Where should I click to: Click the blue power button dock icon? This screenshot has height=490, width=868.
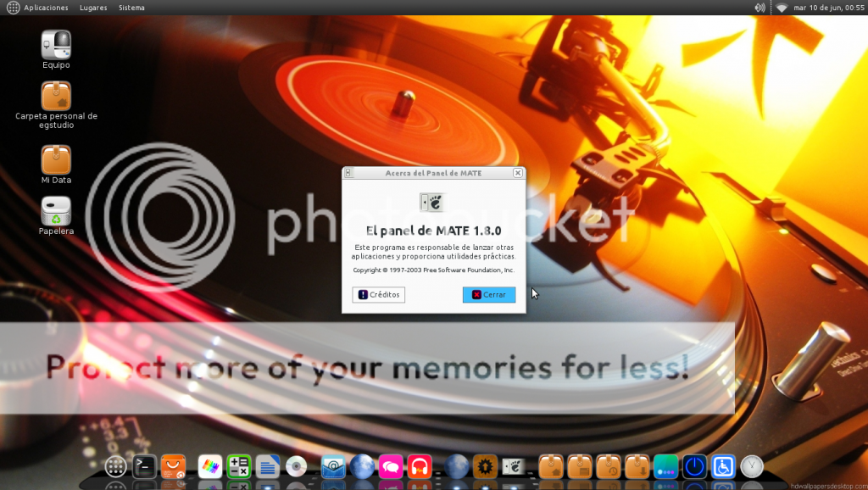tap(694, 466)
